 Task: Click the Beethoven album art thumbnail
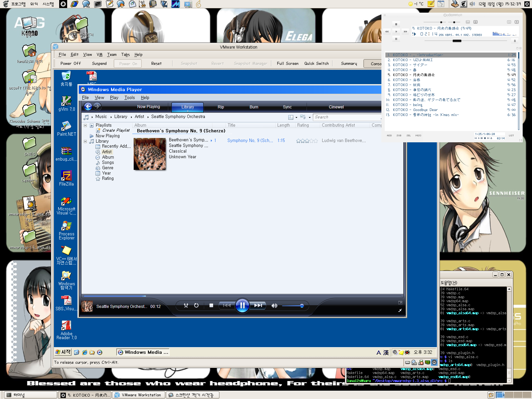[x=150, y=154]
